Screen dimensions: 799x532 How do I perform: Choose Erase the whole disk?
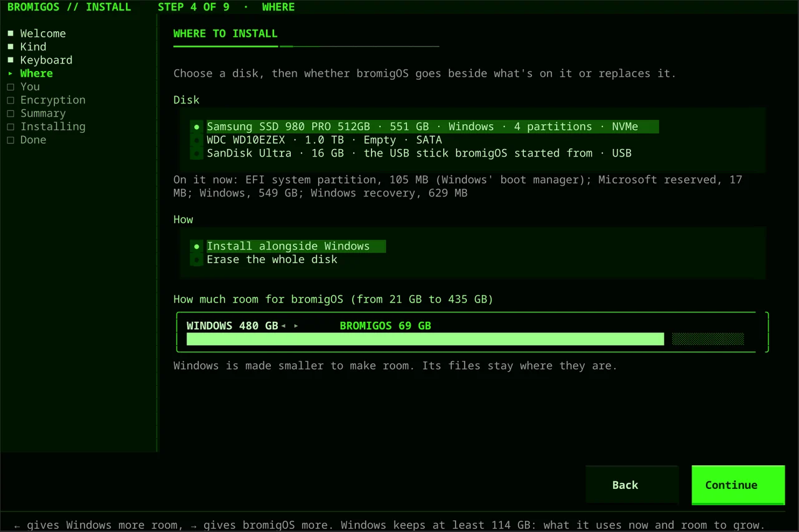point(264,259)
